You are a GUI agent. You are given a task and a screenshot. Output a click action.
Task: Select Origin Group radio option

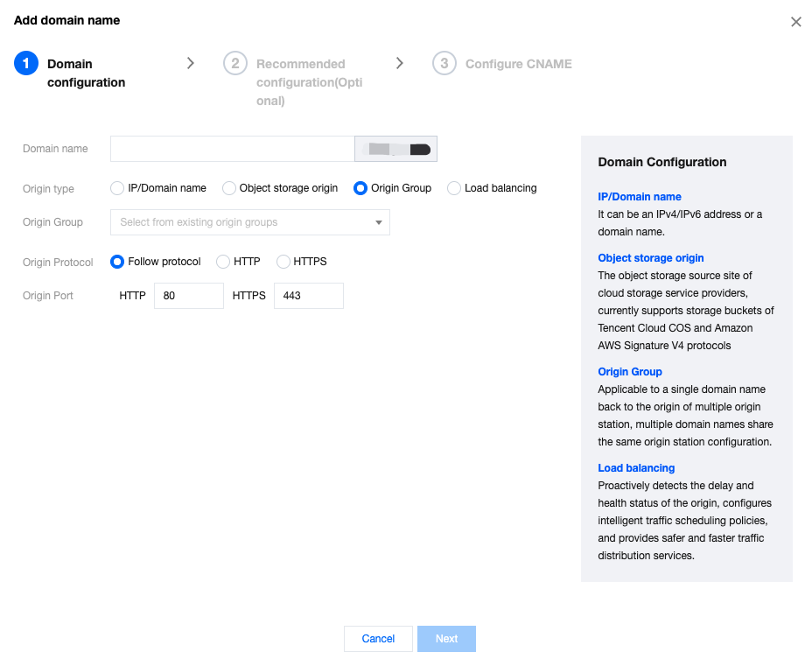click(x=360, y=188)
